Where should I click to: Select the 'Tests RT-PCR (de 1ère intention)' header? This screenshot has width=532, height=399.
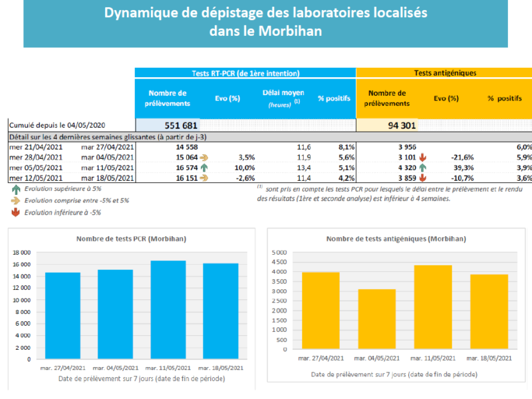[x=245, y=73]
